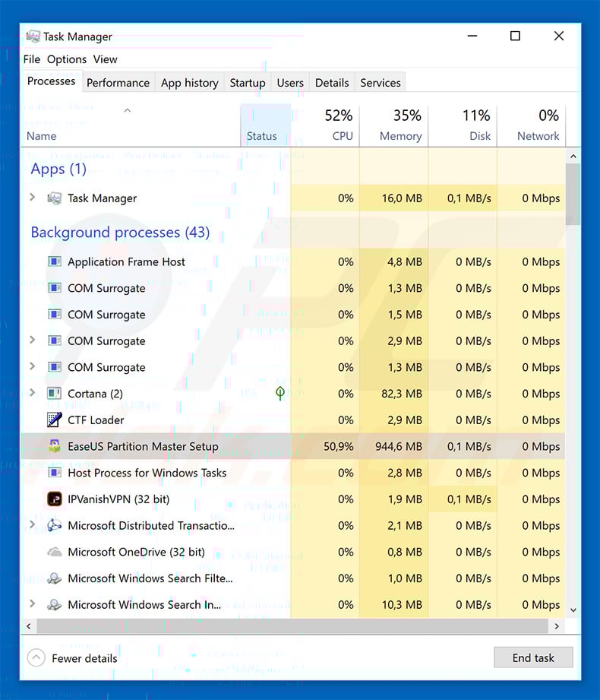Click the Microsoft Distributed Transaction icon

tap(55, 525)
